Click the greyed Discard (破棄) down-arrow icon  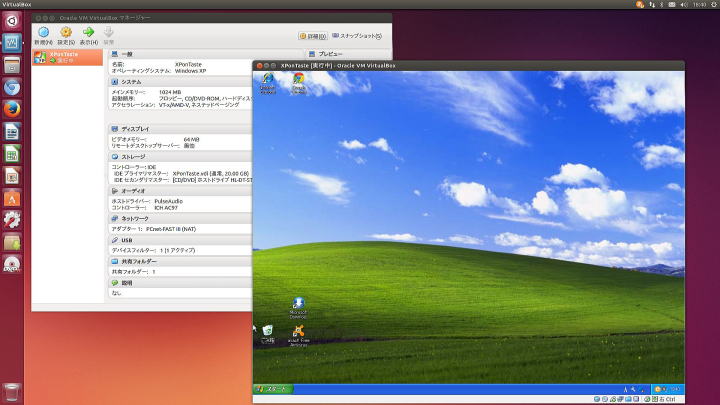(x=108, y=32)
